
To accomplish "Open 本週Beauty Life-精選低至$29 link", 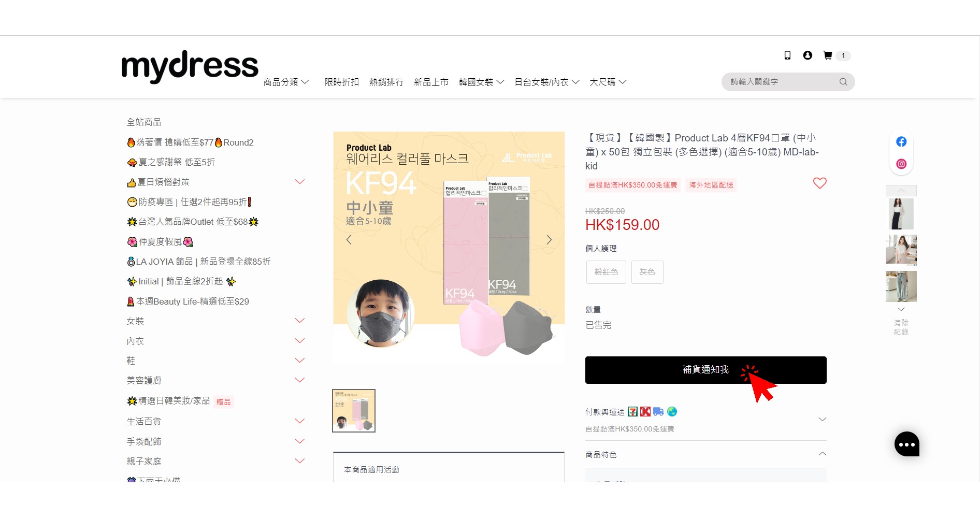I will tap(188, 301).
